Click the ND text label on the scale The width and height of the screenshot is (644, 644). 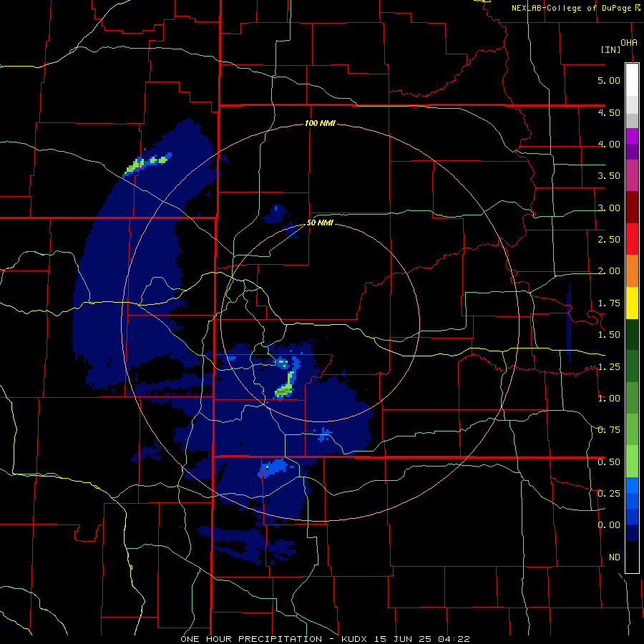point(615,557)
